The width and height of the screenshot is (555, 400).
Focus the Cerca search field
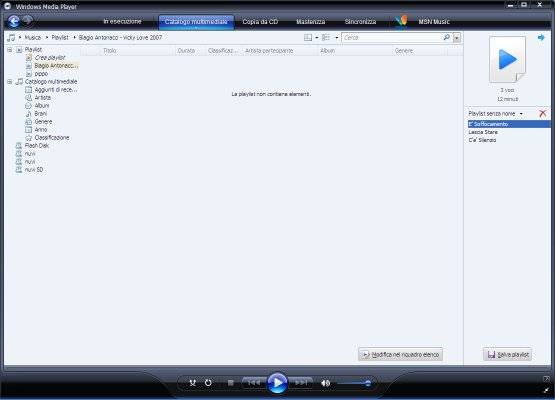[392, 38]
